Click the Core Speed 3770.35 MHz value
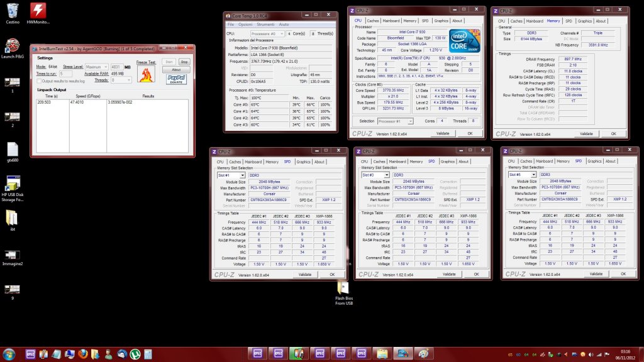Viewport: 644px width, 362px height. [x=393, y=90]
